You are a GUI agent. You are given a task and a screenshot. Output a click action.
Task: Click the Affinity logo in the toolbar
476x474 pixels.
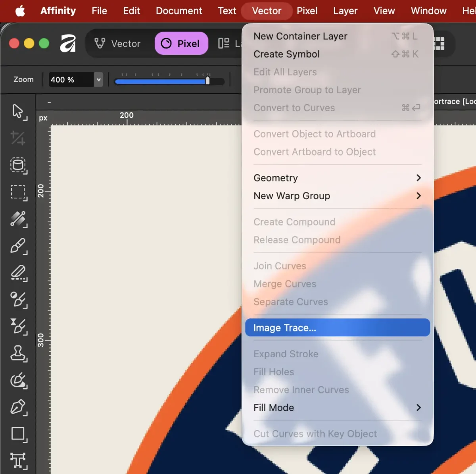pos(68,43)
